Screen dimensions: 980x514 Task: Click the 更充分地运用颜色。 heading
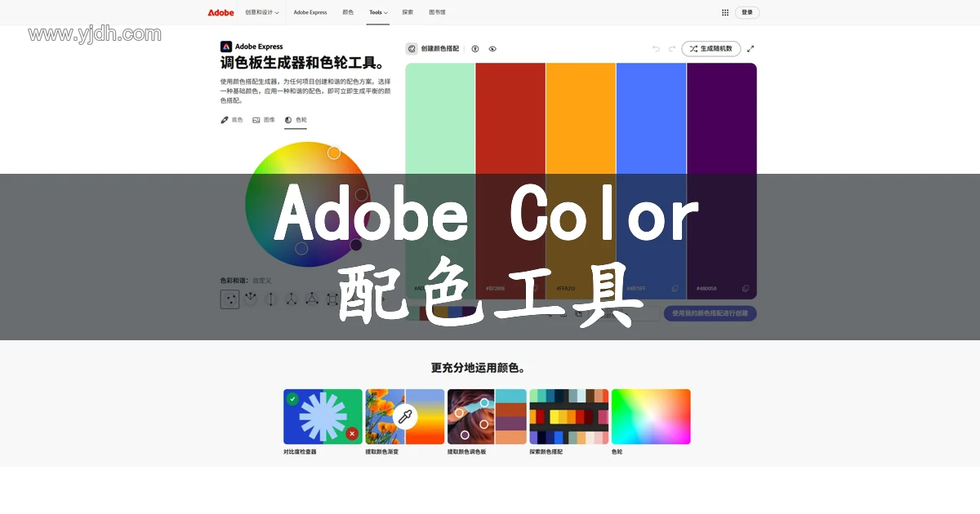coord(478,368)
